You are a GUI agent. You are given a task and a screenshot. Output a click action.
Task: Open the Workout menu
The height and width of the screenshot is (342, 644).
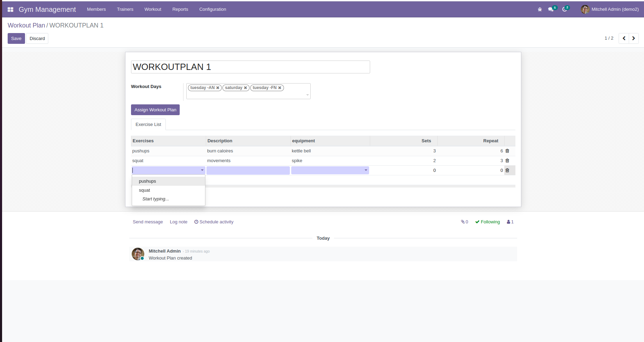point(153,9)
